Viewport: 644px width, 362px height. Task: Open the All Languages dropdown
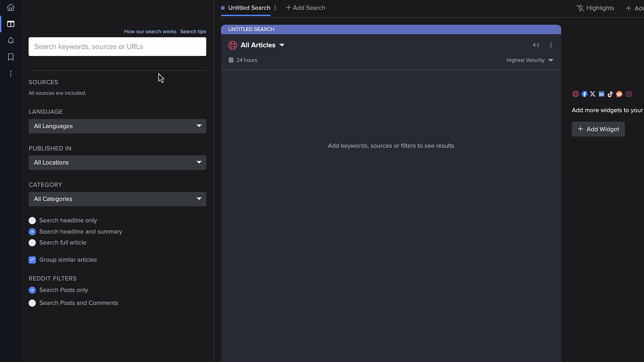(x=117, y=126)
